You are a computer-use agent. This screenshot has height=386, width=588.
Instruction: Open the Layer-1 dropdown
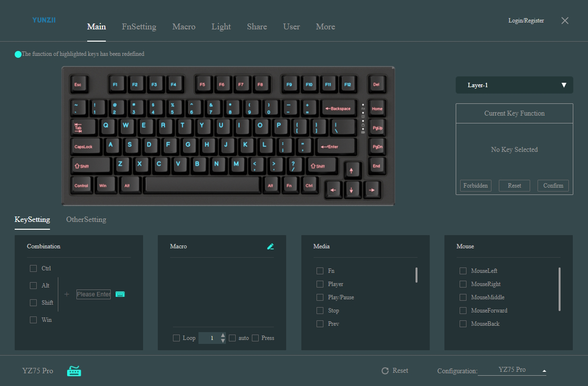click(514, 85)
